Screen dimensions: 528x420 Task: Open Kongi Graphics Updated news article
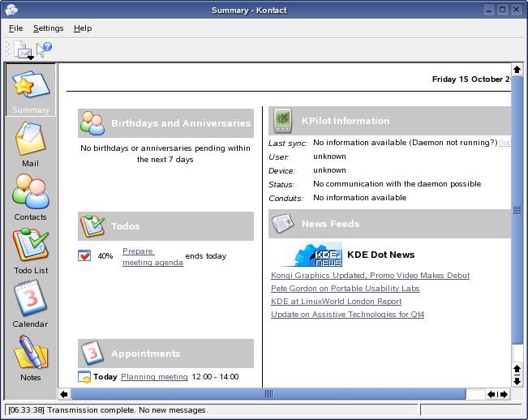click(x=370, y=276)
